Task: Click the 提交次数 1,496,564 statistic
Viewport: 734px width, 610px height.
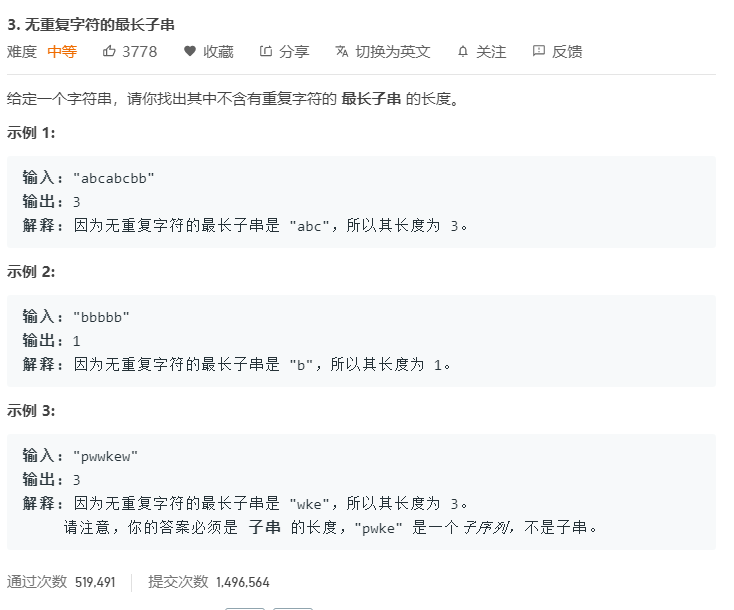Action: 209,582
